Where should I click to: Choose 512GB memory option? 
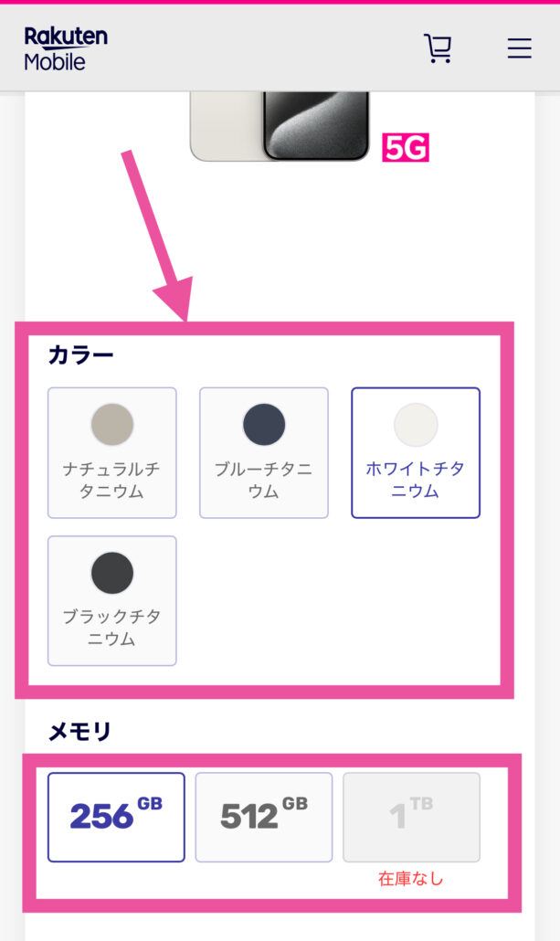click(x=264, y=818)
